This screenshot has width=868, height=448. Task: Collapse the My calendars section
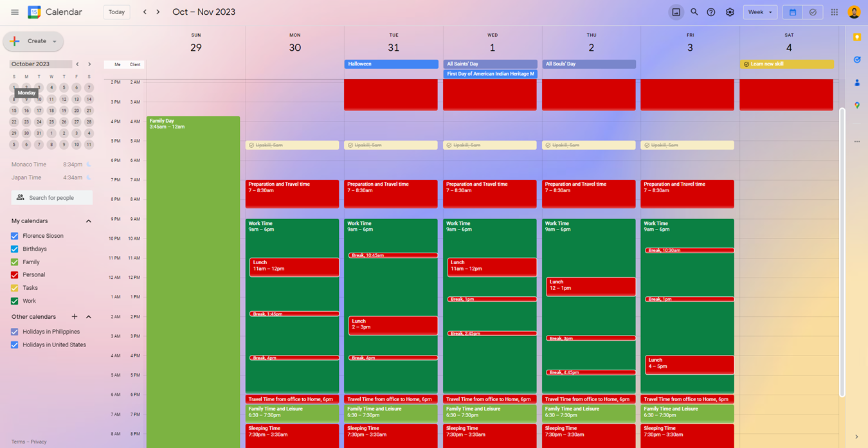click(89, 221)
